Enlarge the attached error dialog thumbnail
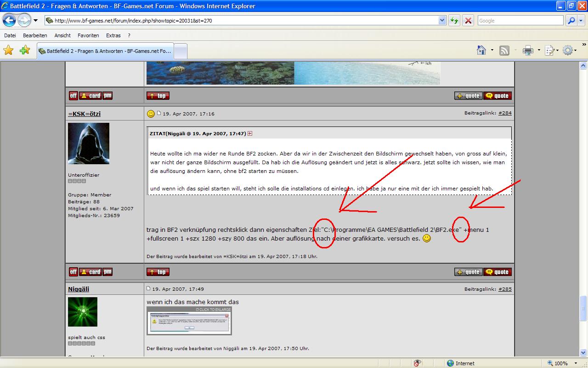The image size is (588, 368). 189,321
